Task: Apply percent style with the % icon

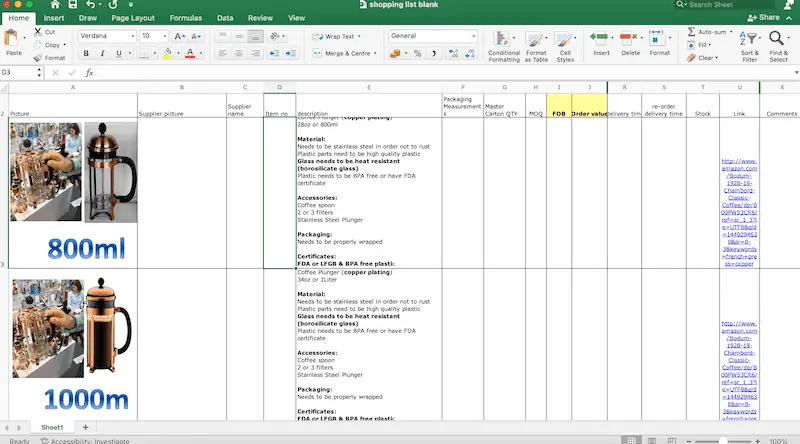Action: 417,53
